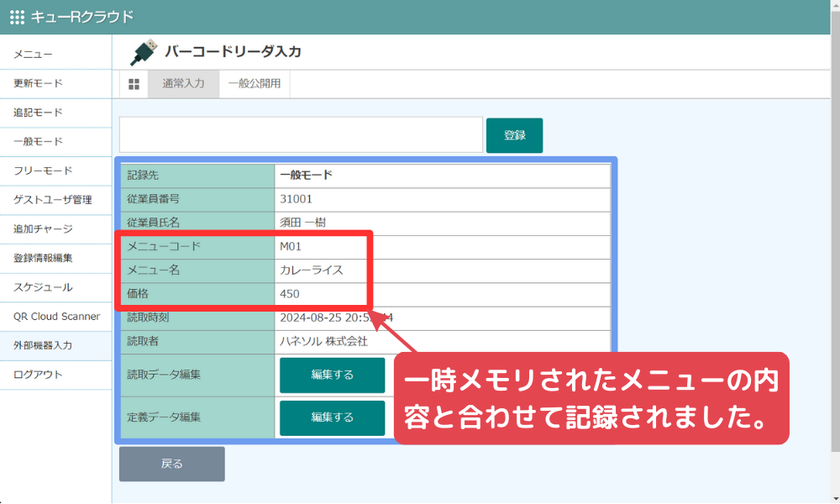This screenshot has height=504, width=840.
Task: Switch to the 一般公開用 tab
Action: coord(255,84)
